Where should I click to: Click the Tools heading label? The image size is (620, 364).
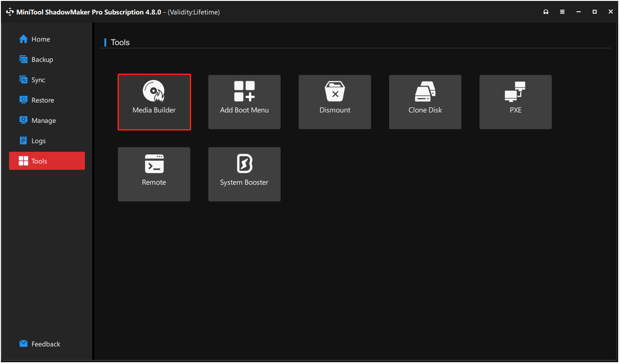120,42
